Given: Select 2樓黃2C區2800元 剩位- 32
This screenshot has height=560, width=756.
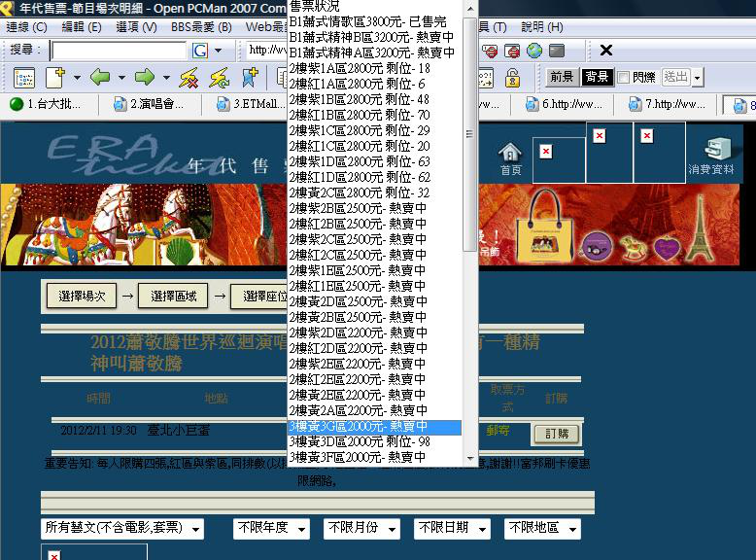Looking at the screenshot, I should click(x=375, y=192).
